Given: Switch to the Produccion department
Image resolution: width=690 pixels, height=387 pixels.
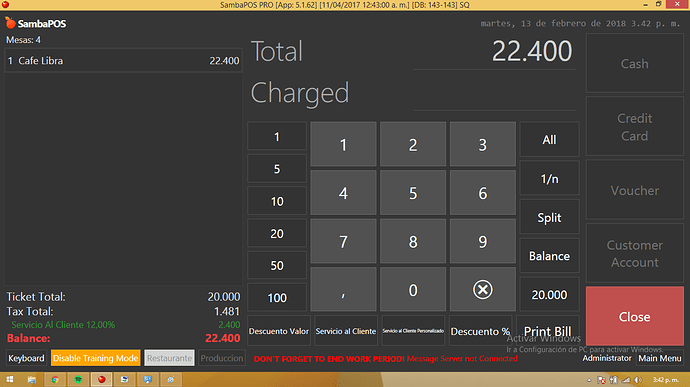Looking at the screenshot, I should click(x=221, y=358).
